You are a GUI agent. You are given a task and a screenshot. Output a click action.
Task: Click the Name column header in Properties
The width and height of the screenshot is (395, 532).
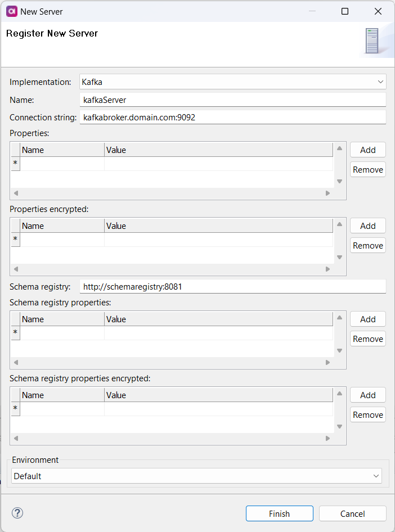click(61, 150)
